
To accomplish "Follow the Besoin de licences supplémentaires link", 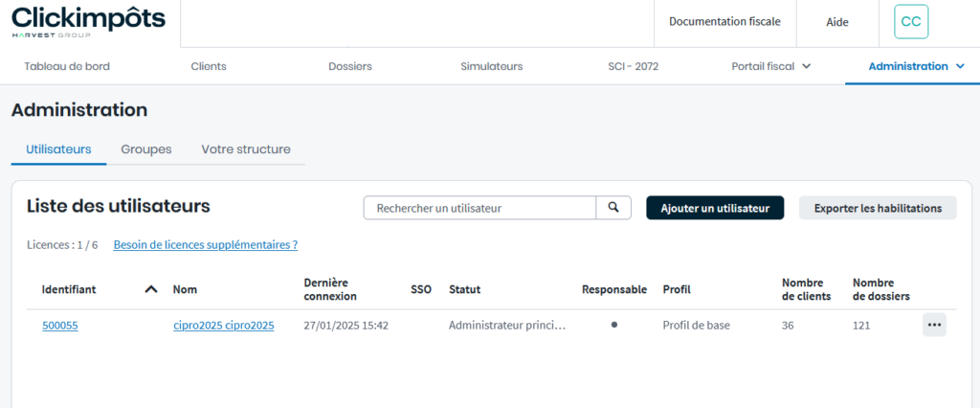I will (205, 245).
